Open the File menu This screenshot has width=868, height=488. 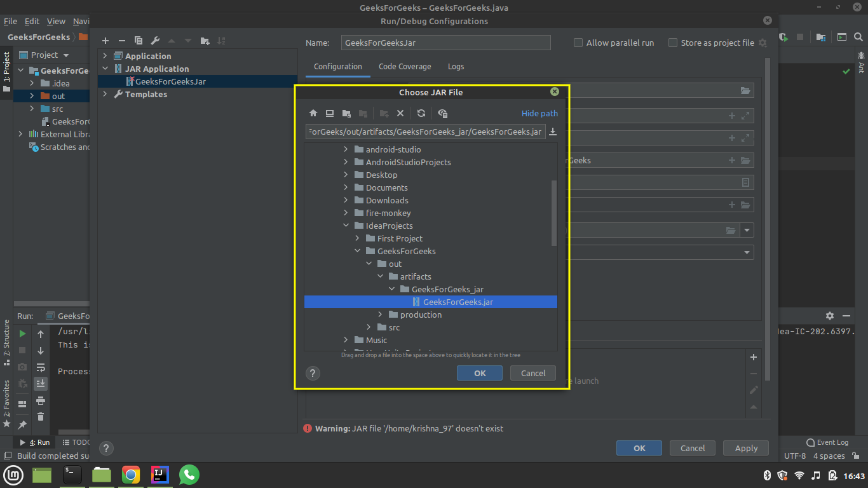(x=10, y=21)
